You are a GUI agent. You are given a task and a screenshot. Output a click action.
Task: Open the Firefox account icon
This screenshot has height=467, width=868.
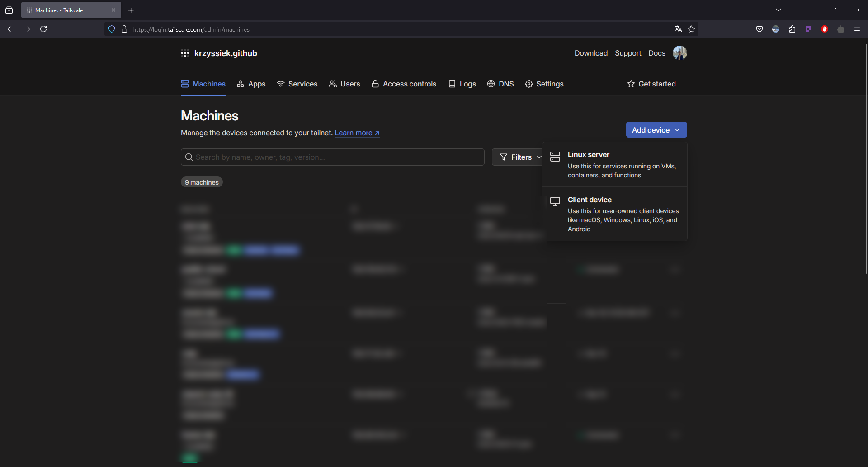[776, 29]
